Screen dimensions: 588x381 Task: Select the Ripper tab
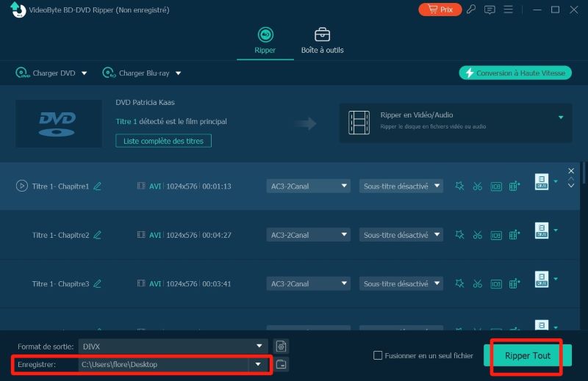point(265,40)
